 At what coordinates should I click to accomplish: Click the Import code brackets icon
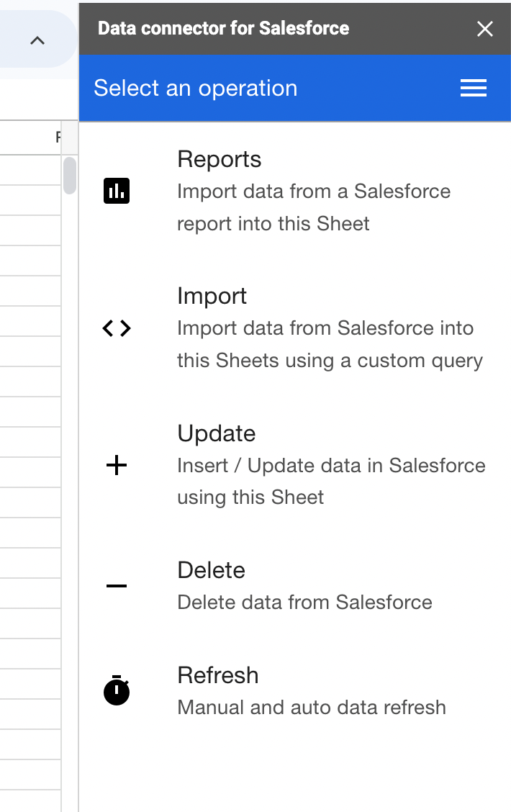[x=117, y=328]
